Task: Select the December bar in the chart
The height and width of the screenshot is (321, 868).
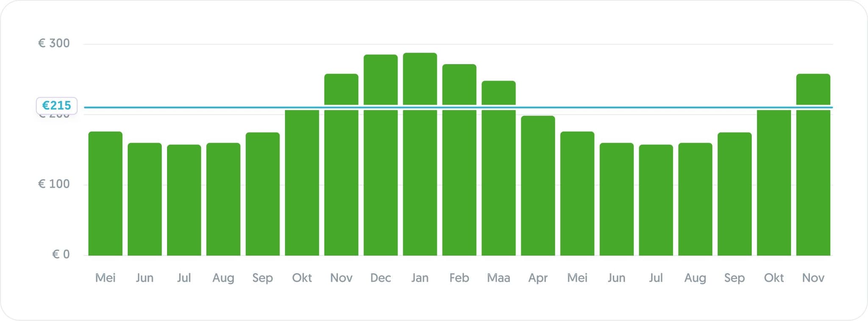Action: tap(381, 169)
